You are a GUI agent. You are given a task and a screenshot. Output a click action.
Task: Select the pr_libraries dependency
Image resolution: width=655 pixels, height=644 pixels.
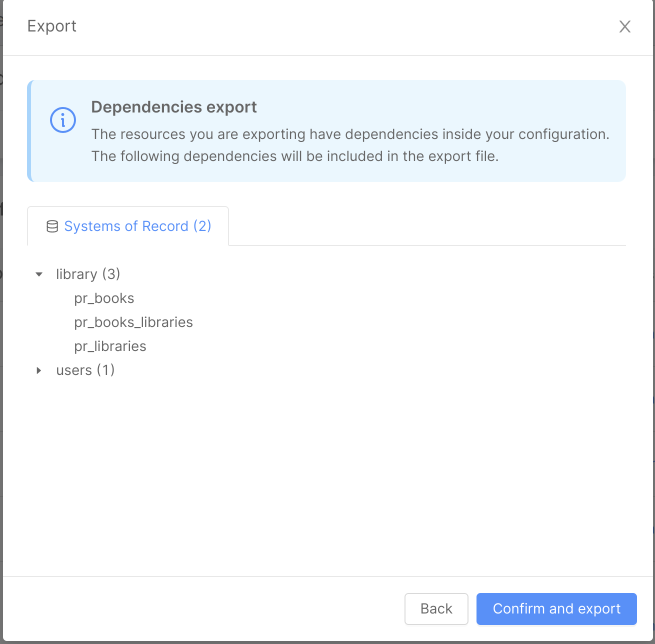pos(110,346)
